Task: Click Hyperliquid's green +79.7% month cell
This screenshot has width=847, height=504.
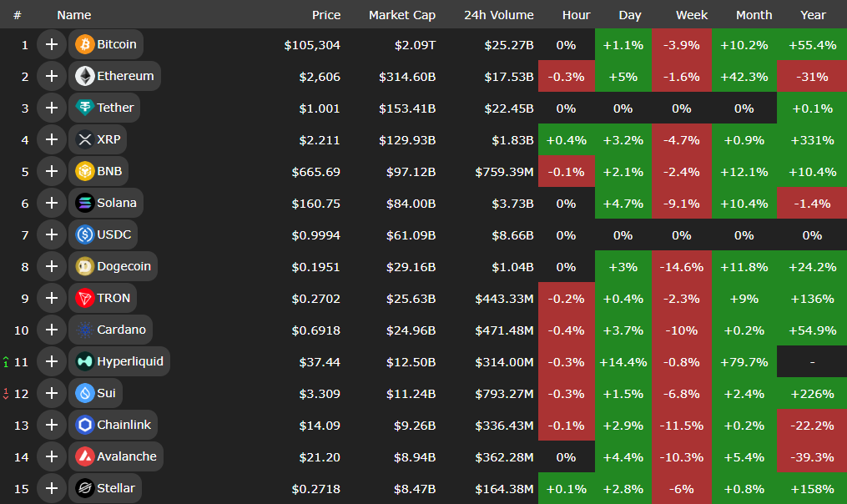Action: click(744, 361)
